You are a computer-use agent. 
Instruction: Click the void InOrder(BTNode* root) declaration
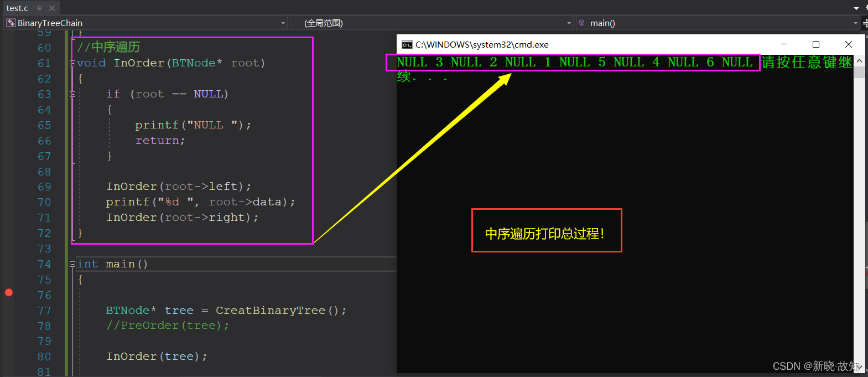coord(171,63)
